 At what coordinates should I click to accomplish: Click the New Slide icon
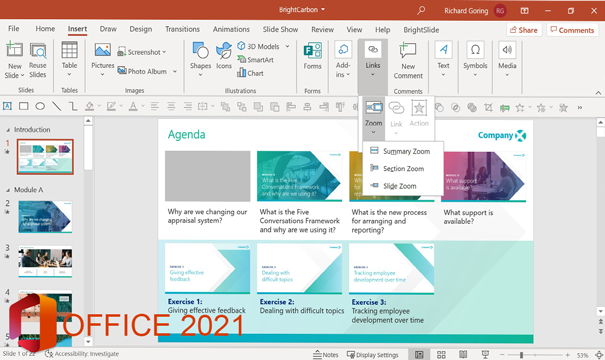[14, 50]
